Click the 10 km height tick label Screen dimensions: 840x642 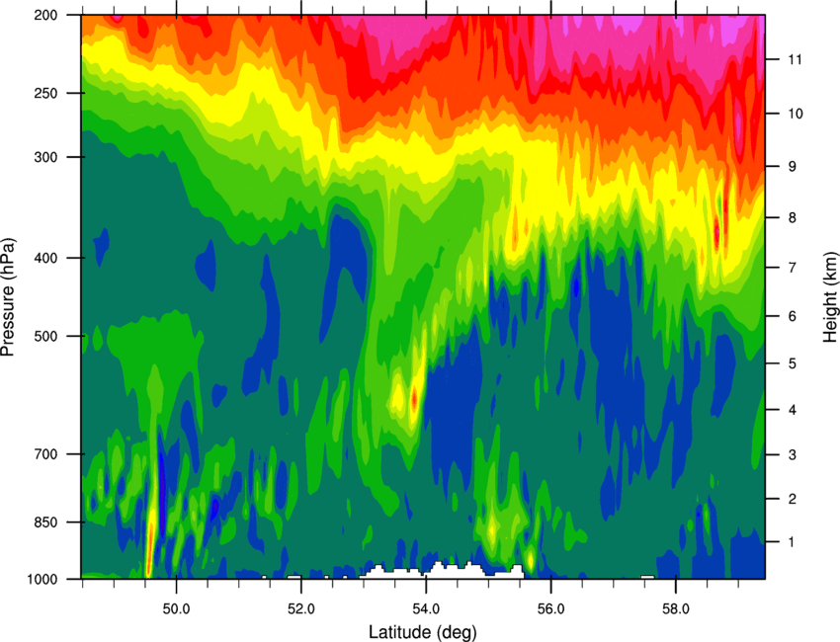click(x=796, y=114)
